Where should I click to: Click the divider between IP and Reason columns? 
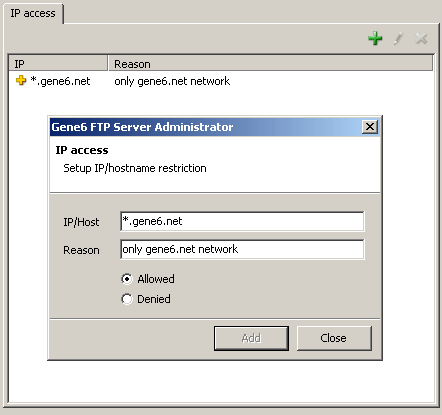(x=108, y=63)
